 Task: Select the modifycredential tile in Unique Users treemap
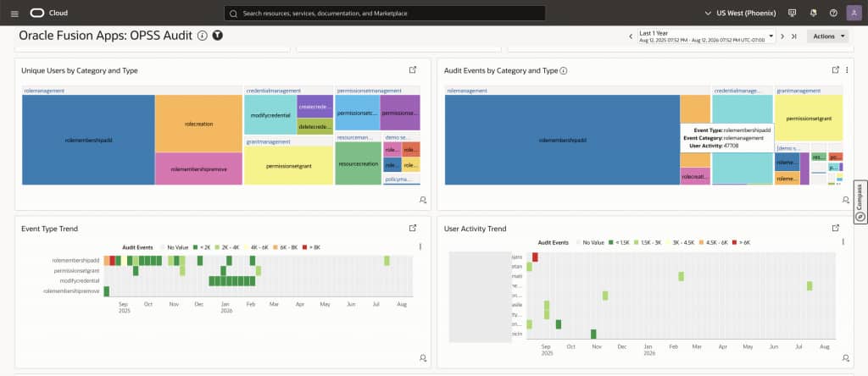click(270, 115)
